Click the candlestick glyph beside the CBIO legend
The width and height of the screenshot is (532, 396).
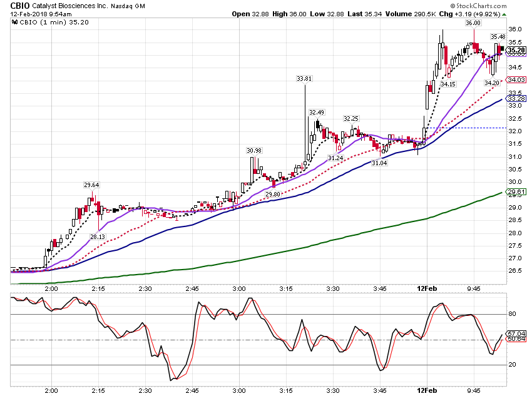point(14,22)
